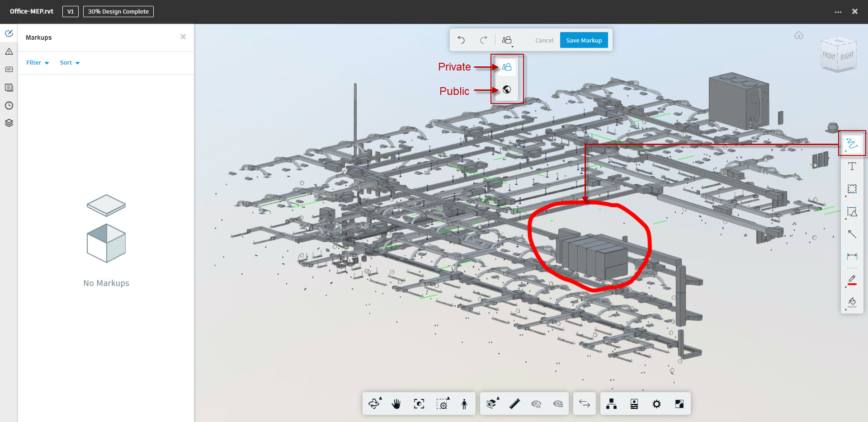Viewport: 868px width, 422px height.
Task: Select the Orbit tool
Action: [374, 403]
